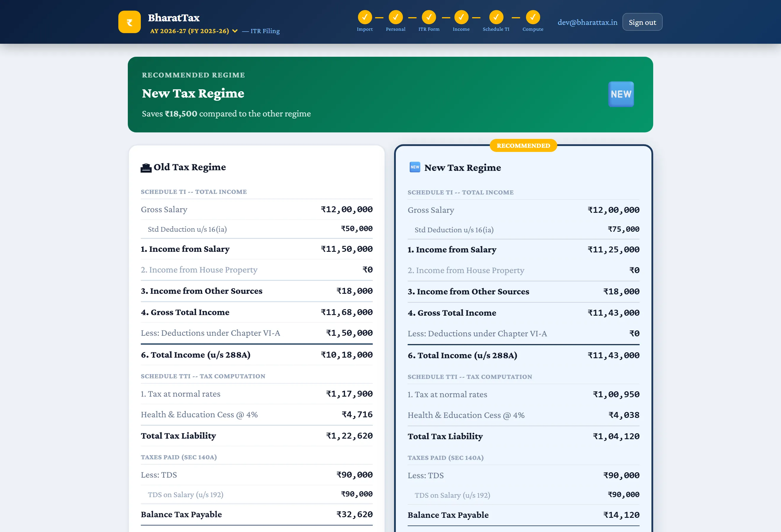Open the ITR Form step
781x532 pixels.
429,21
